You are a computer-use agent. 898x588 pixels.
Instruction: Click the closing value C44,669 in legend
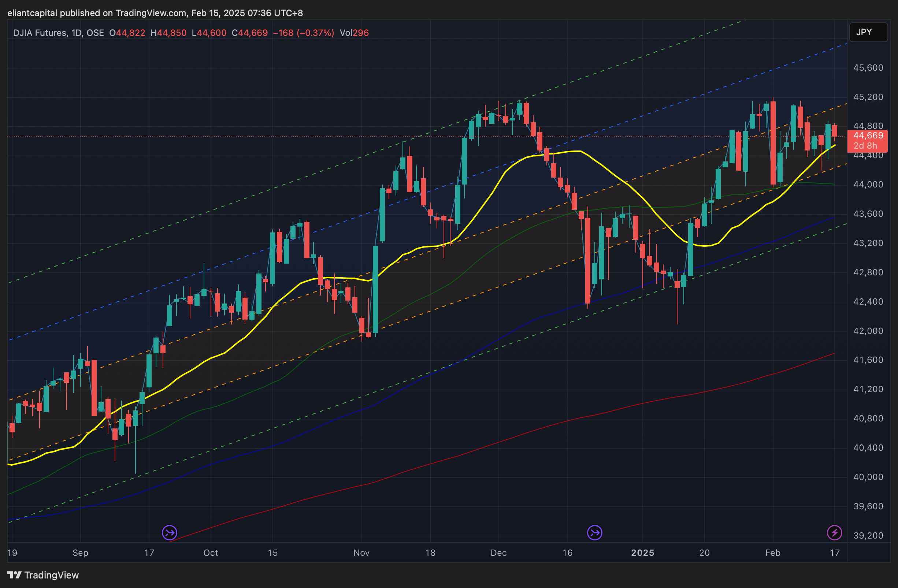click(249, 33)
